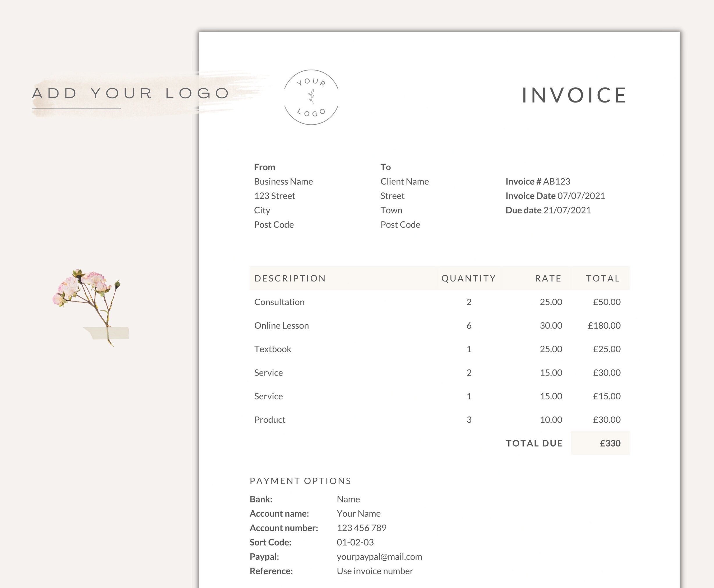Click Consultation total £50.00
The width and height of the screenshot is (714, 588).
(x=607, y=302)
